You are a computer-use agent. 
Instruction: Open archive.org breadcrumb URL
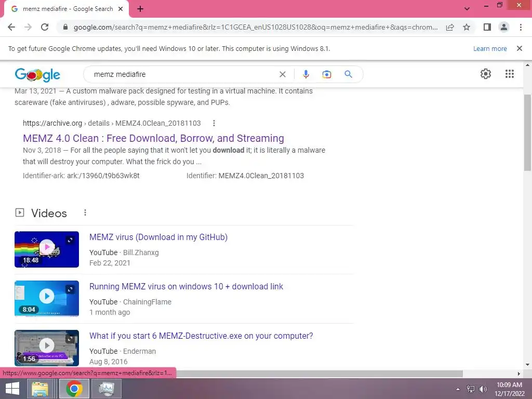(x=112, y=123)
